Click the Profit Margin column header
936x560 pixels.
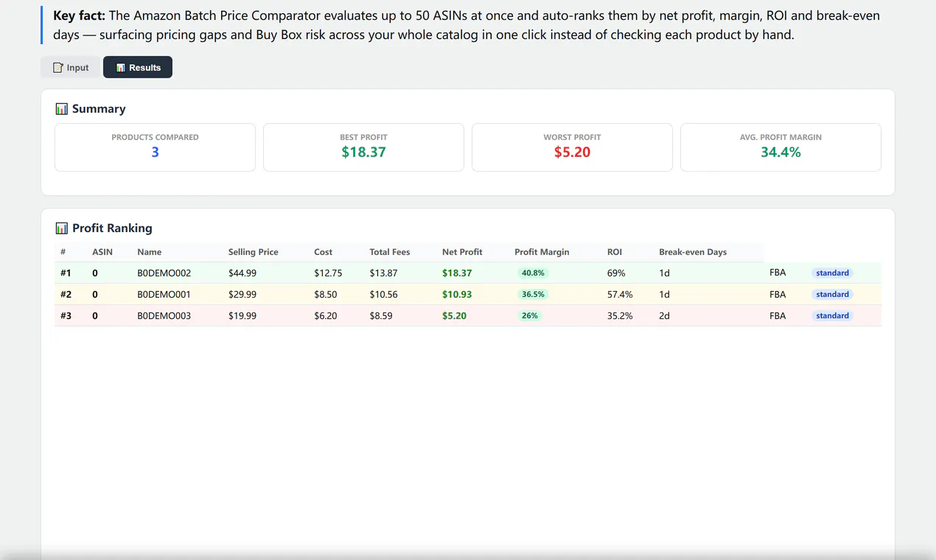pos(542,252)
